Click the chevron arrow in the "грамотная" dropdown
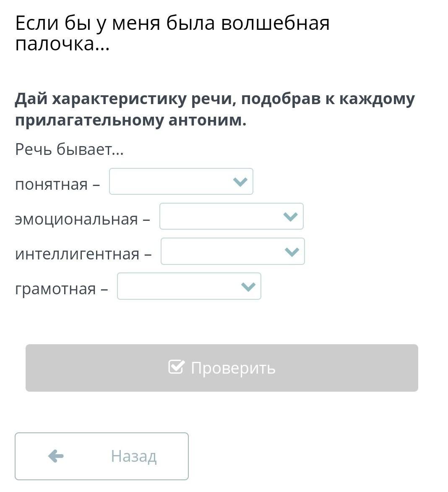The height and width of the screenshot is (492, 448). 248,287
